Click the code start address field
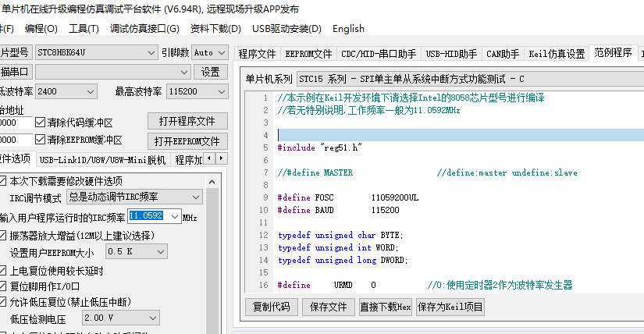The image size is (644, 334). click(x=16, y=123)
